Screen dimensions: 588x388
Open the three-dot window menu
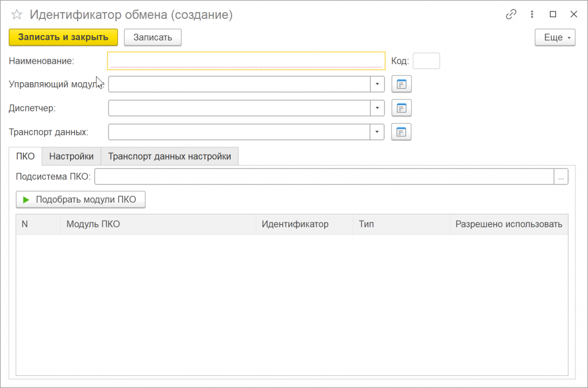point(532,14)
